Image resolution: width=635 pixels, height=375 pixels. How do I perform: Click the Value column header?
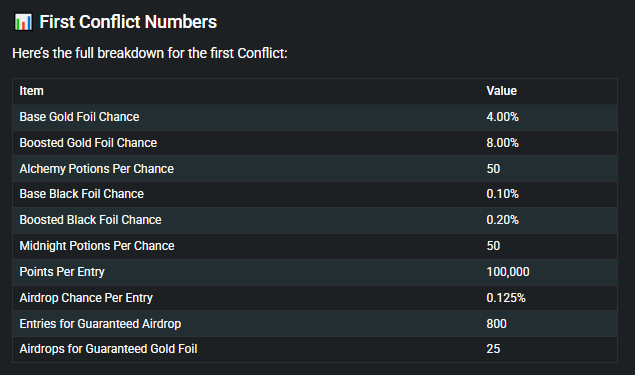[x=501, y=91]
